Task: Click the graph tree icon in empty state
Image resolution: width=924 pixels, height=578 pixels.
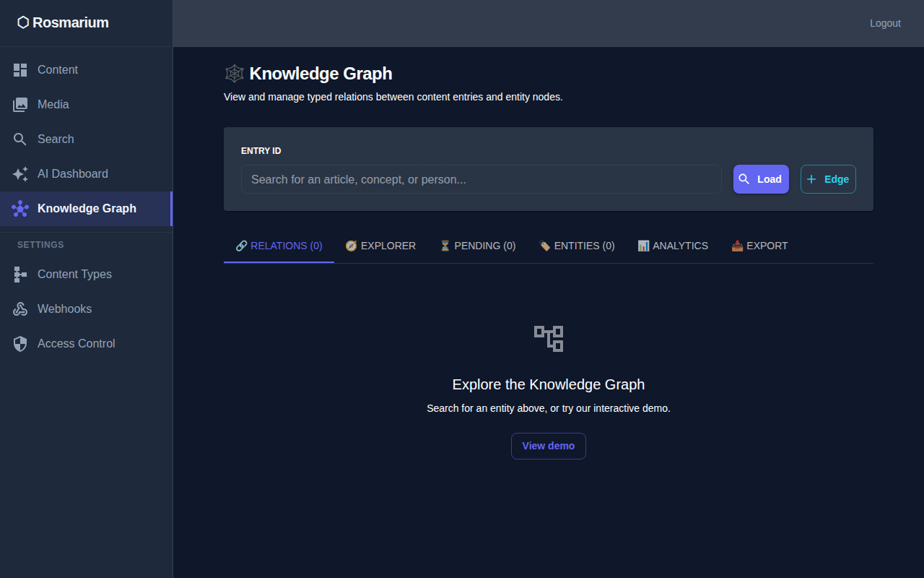Action: click(x=549, y=338)
